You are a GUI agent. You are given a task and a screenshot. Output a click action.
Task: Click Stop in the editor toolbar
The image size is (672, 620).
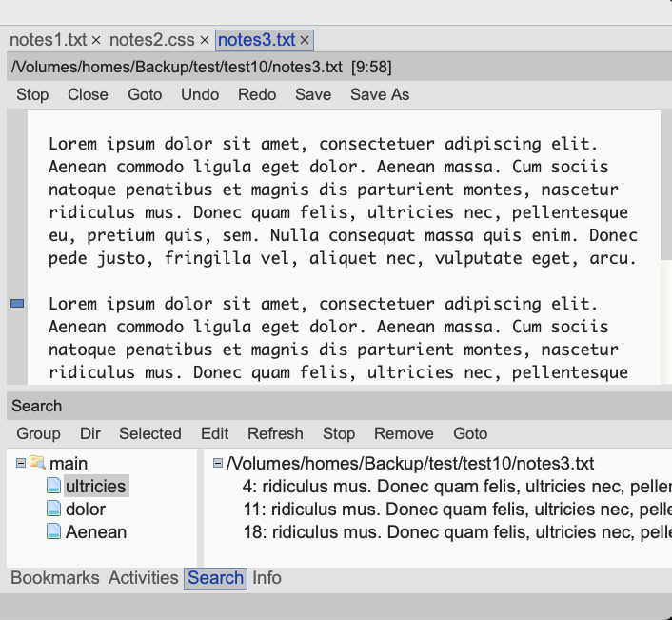click(x=32, y=94)
